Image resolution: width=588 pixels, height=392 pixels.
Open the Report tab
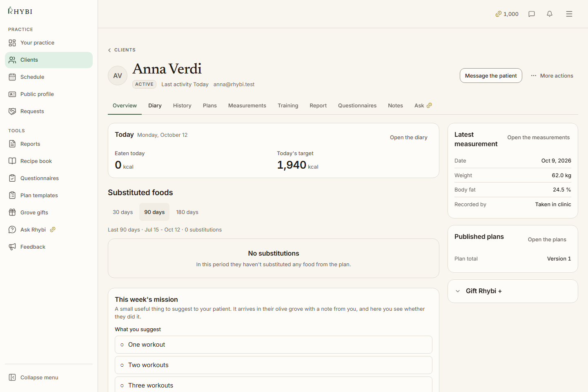(x=318, y=106)
